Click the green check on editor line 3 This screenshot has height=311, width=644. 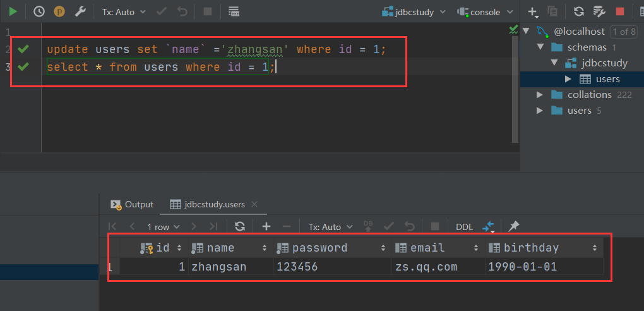pyautogui.click(x=23, y=66)
